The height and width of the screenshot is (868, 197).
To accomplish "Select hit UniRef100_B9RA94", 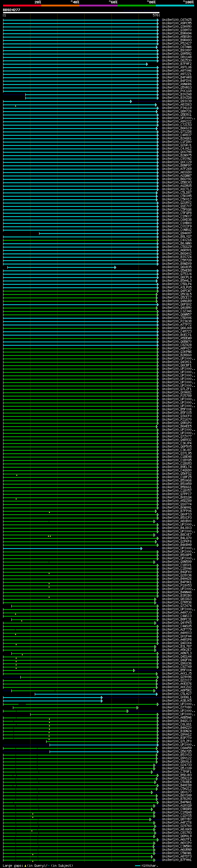I will (177, 33).
